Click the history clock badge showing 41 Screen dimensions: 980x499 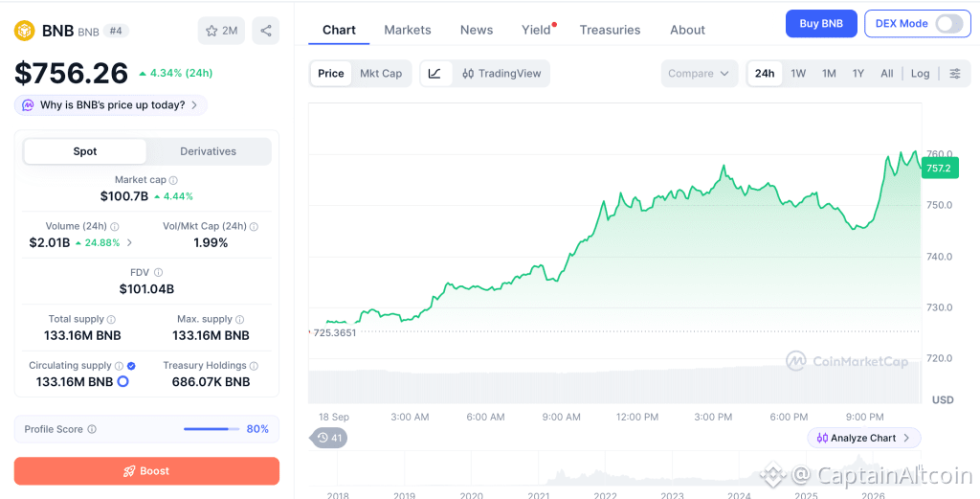pos(329,438)
